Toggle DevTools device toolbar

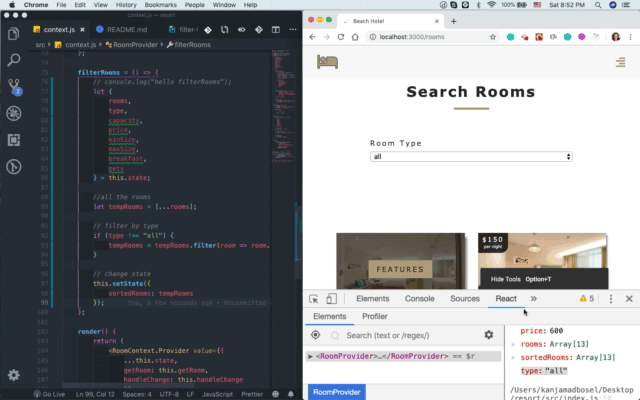point(331,299)
